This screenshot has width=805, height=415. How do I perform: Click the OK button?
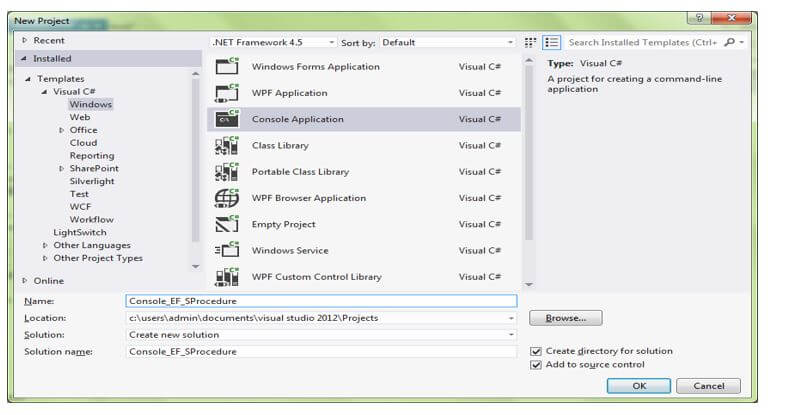(639, 386)
